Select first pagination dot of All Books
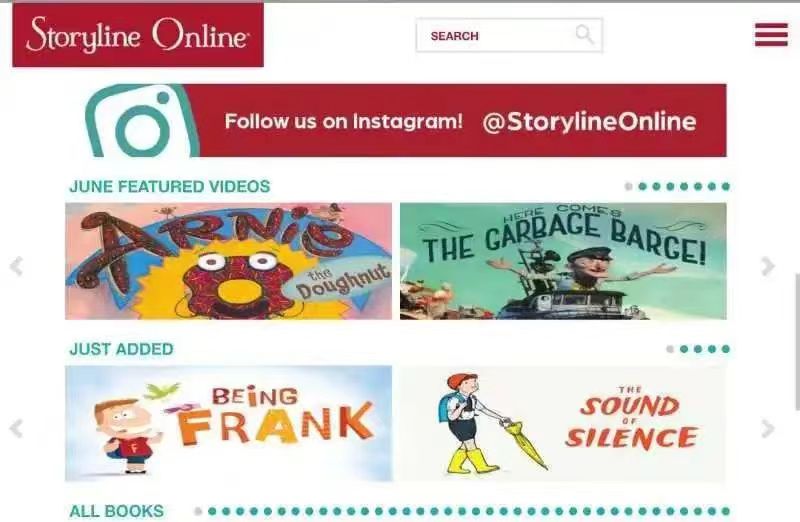 [198, 511]
